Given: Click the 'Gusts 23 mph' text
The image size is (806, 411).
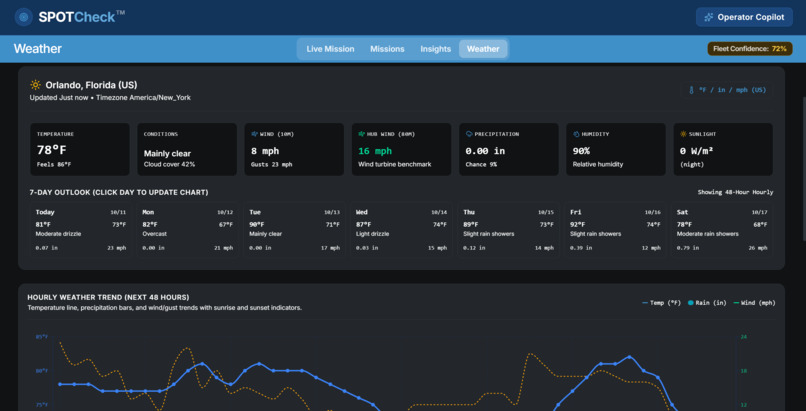Looking at the screenshot, I should [x=271, y=164].
